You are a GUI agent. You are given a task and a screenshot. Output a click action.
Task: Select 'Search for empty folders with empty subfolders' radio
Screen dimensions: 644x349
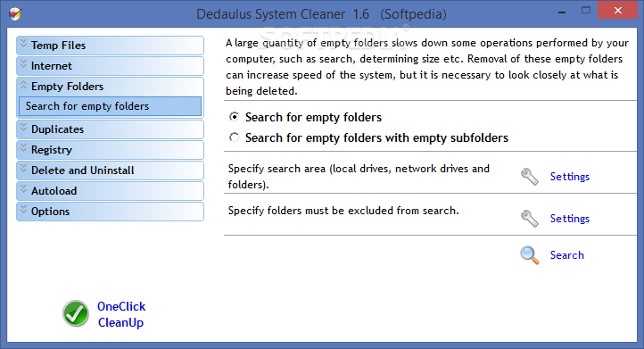(234, 137)
